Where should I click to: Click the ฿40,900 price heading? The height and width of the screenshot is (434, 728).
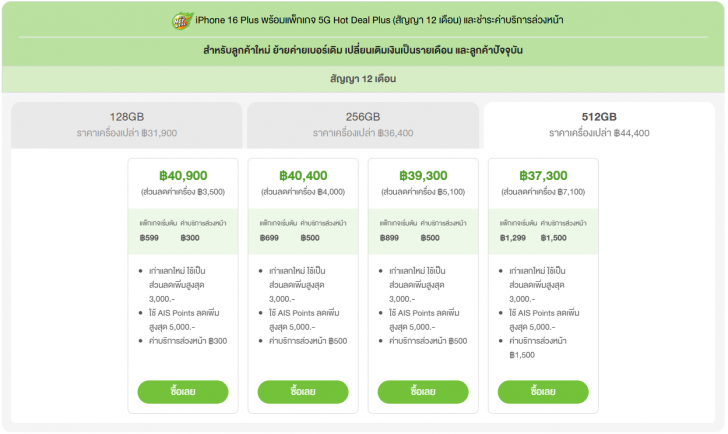click(183, 175)
